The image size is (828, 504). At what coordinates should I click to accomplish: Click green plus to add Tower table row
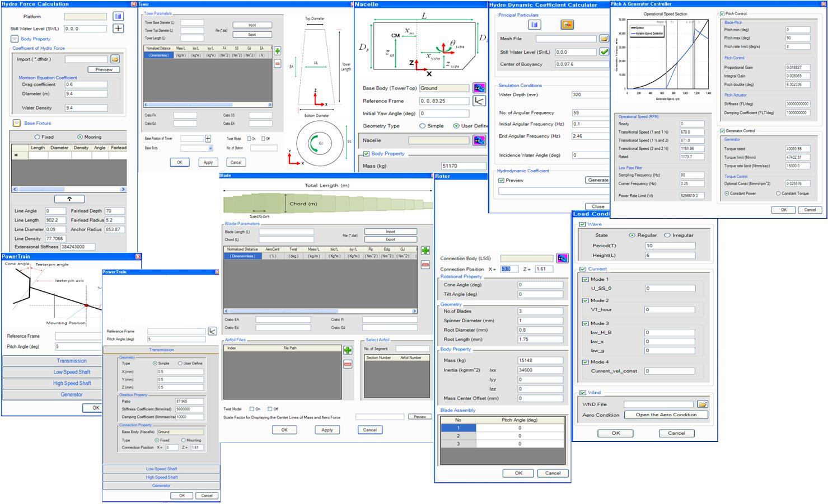277,51
